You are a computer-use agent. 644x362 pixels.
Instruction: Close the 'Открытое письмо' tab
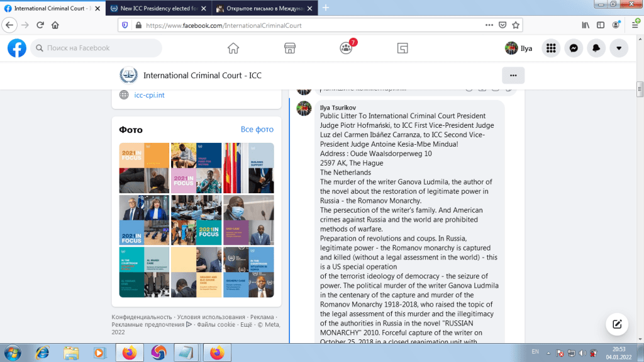coord(309,8)
